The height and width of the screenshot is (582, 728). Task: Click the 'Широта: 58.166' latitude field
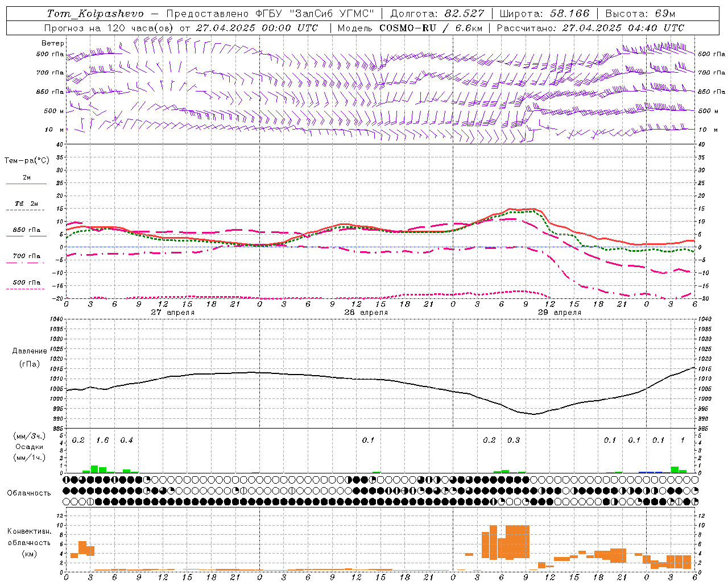[x=545, y=14]
